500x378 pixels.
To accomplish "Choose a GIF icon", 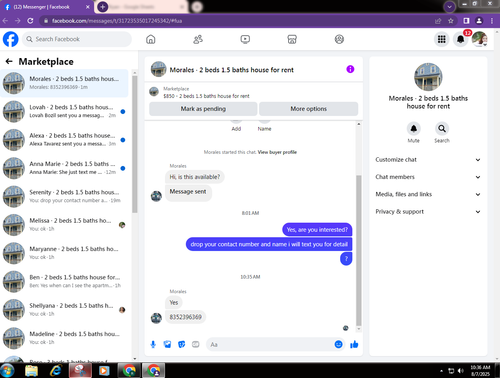I will (x=196, y=344).
